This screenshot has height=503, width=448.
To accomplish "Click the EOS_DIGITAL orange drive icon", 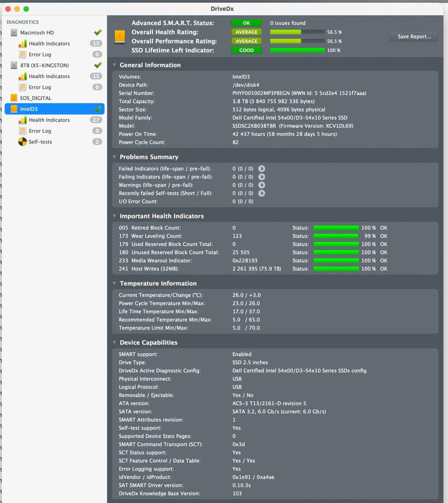I will tap(14, 98).
